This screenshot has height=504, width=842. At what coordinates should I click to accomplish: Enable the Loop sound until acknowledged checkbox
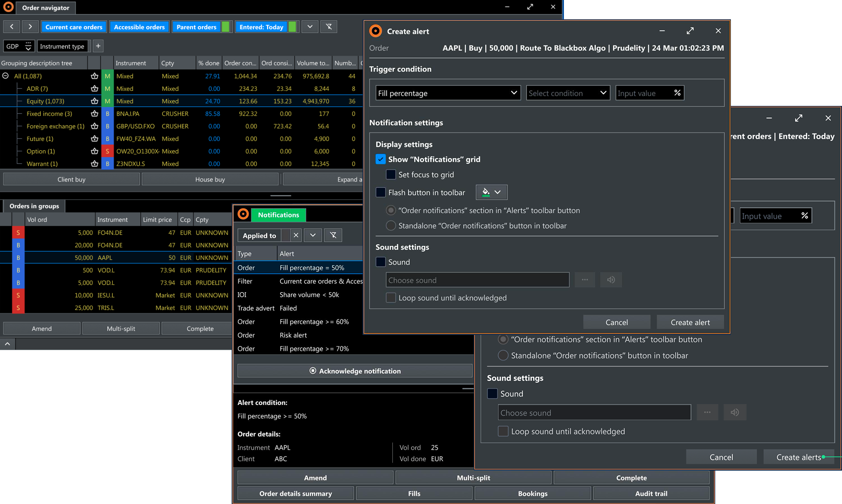391,297
